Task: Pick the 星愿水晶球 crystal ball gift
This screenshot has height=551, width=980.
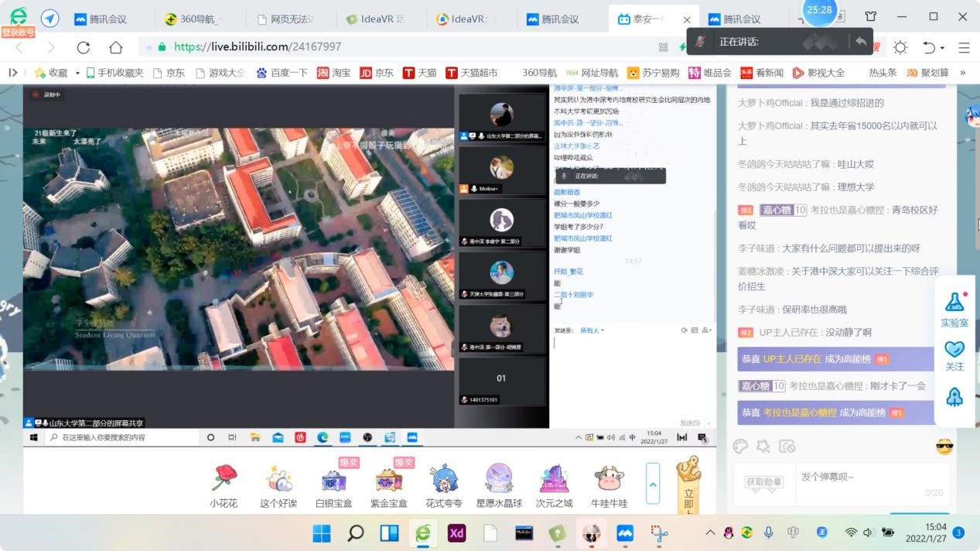Action: pos(499,479)
